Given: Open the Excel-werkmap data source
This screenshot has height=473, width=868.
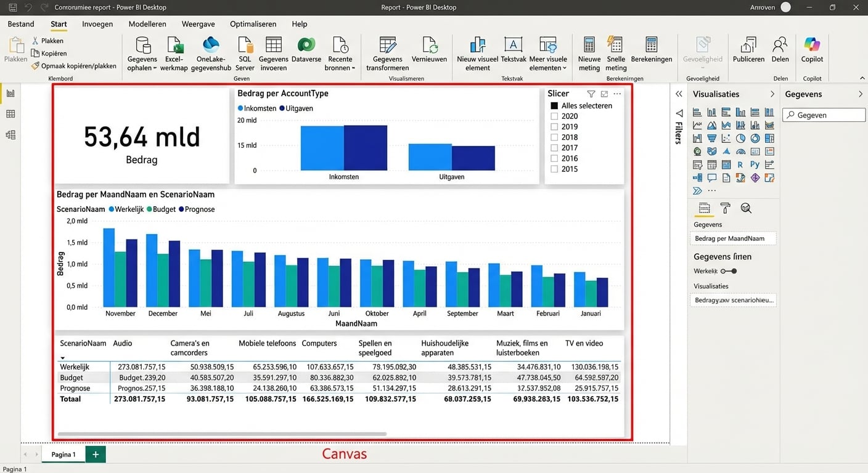Looking at the screenshot, I should pos(174,53).
